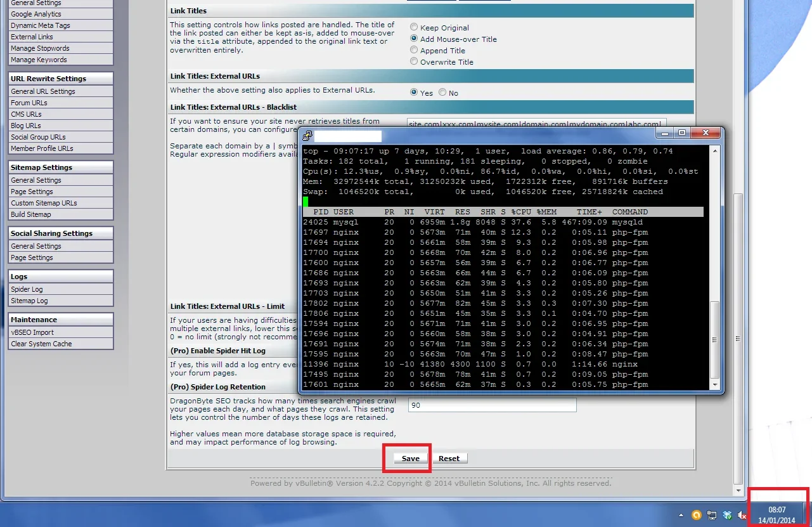
Task: Select the Add Mouse-over Title option
Action: (x=414, y=39)
